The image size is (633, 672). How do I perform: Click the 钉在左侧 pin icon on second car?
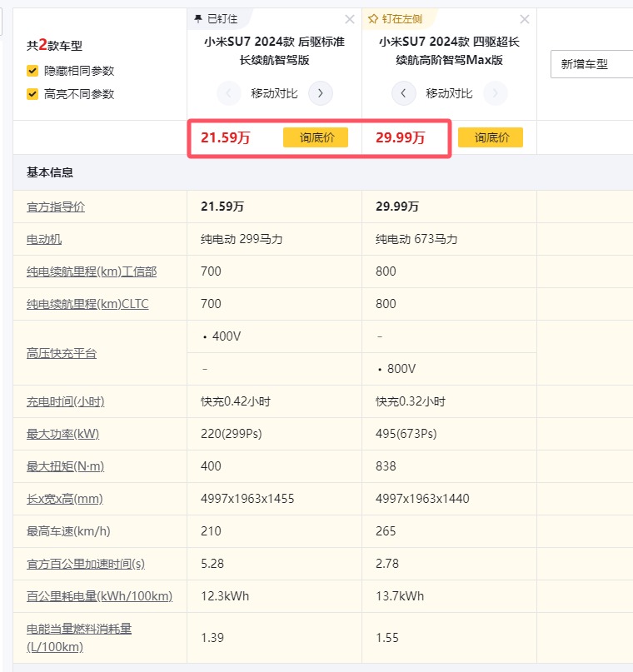coord(373,18)
